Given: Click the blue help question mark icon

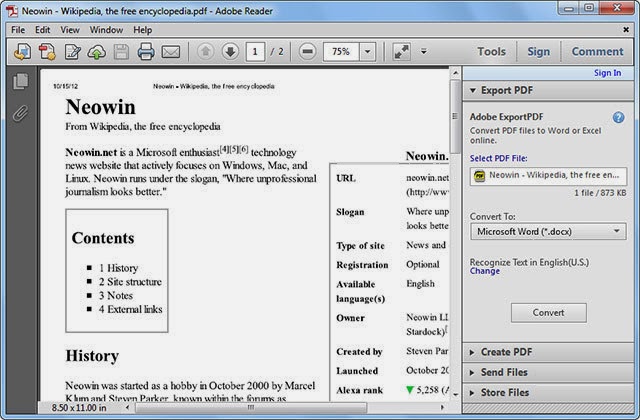Looking at the screenshot, I should [x=618, y=118].
